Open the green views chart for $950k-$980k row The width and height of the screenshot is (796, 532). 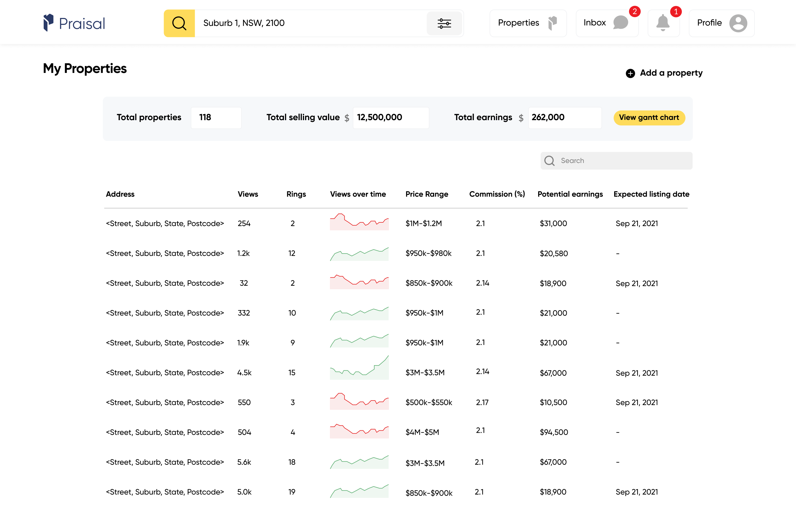(360, 254)
